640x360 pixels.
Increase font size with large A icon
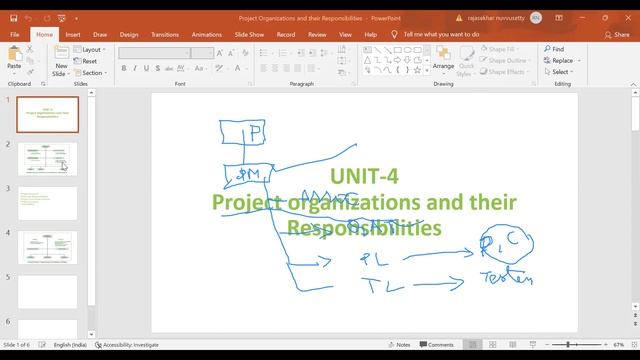click(220, 53)
